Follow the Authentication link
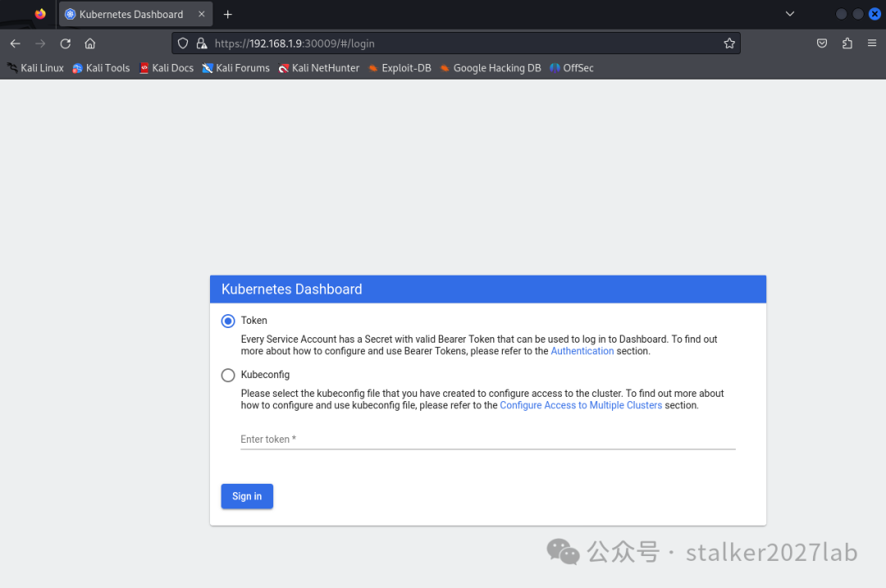The height and width of the screenshot is (588, 886). point(582,351)
